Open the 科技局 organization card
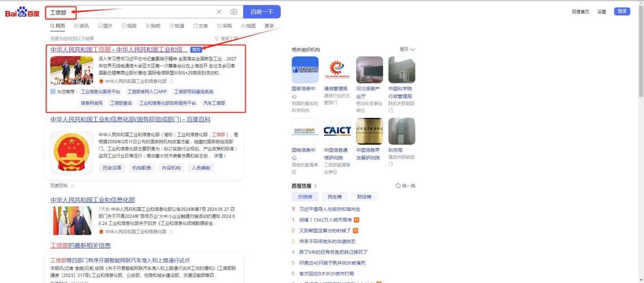The width and height of the screenshot is (644, 283). (x=401, y=142)
